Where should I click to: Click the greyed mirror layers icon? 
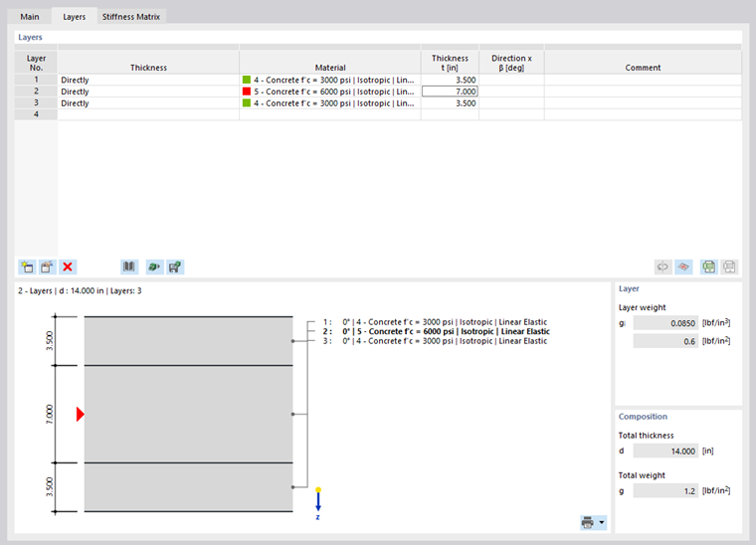point(662,267)
